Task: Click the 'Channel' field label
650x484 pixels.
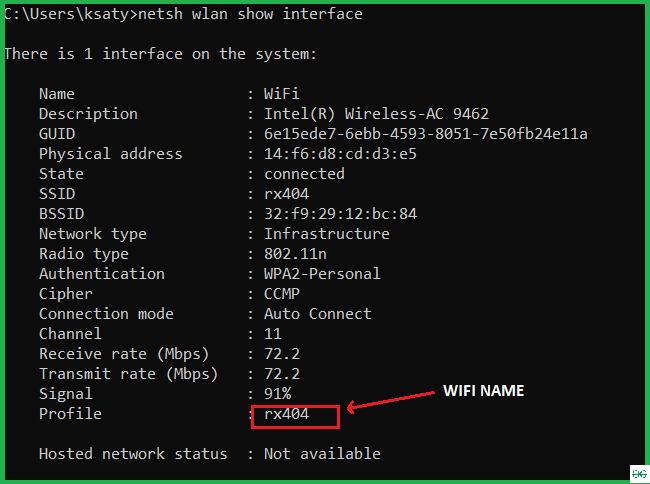Action: point(70,334)
